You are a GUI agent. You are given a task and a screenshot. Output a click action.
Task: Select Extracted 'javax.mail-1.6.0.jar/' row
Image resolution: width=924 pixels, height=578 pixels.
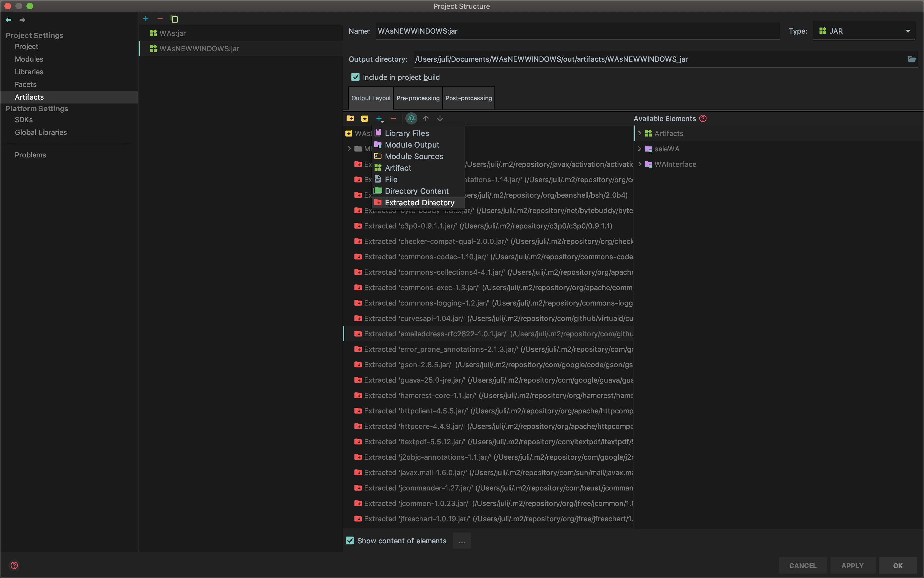[488, 473]
